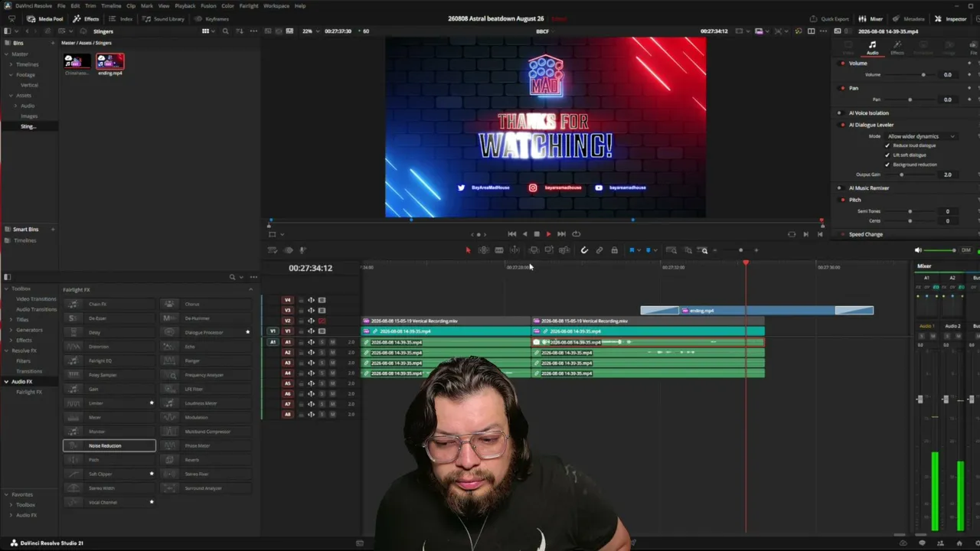Screen dimensions: 980x551
Task: Collapse the Audio FX category
Action: coord(6,382)
